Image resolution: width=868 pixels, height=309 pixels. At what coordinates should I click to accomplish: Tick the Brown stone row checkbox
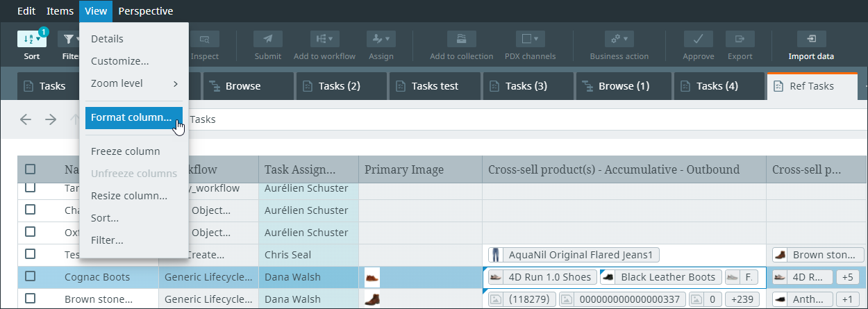[31, 299]
